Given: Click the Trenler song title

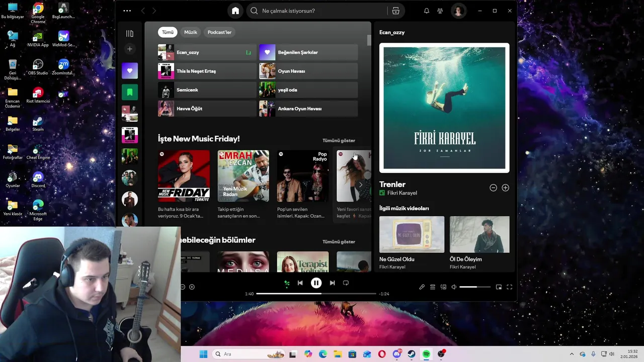Looking at the screenshot, I should (x=392, y=185).
